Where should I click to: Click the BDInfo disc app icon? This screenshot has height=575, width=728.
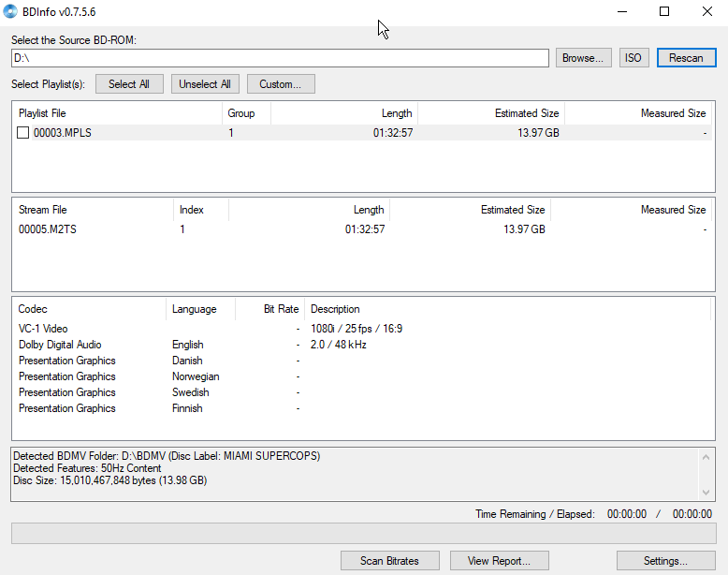point(10,11)
